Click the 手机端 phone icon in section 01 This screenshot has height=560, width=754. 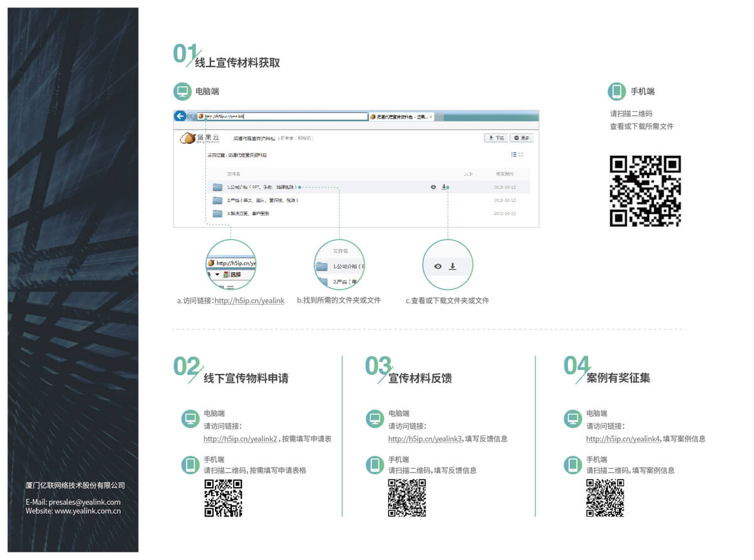(616, 92)
